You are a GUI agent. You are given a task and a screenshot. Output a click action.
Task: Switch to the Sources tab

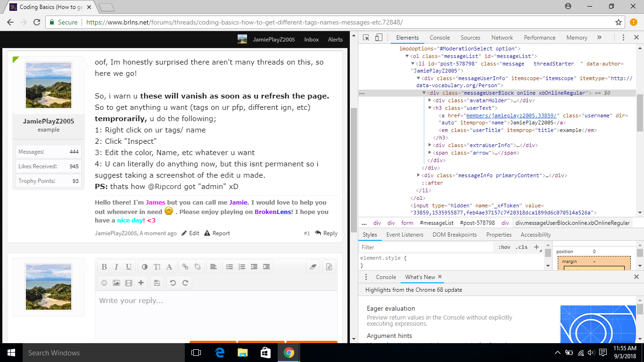point(471,38)
